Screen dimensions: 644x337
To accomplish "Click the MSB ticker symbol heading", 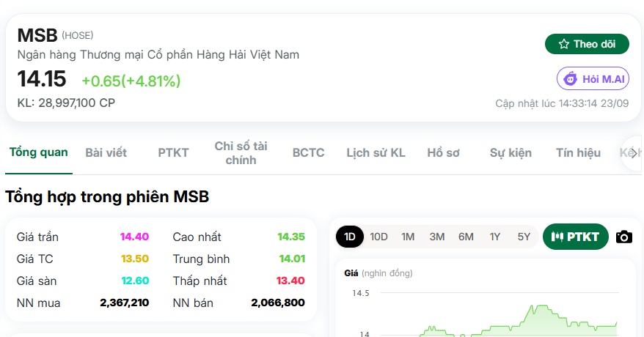I will pyautogui.click(x=37, y=35).
